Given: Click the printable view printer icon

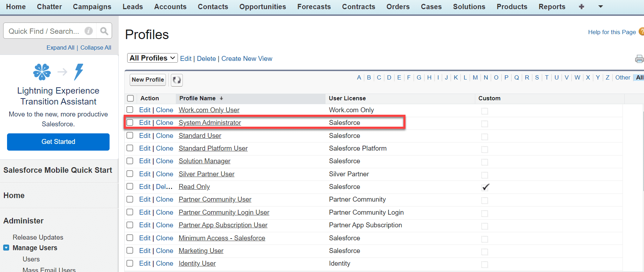Looking at the screenshot, I should coord(639,59).
